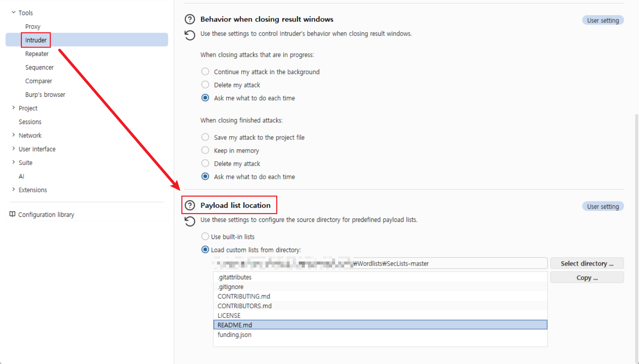The image size is (639, 364).
Task: Select Continue my attack in the background
Action: tap(205, 72)
